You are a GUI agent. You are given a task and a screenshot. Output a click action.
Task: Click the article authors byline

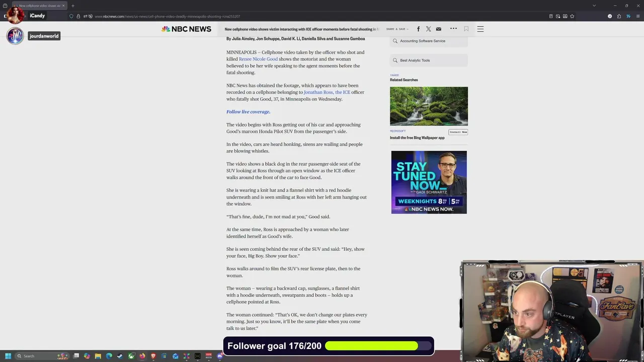[x=295, y=39]
